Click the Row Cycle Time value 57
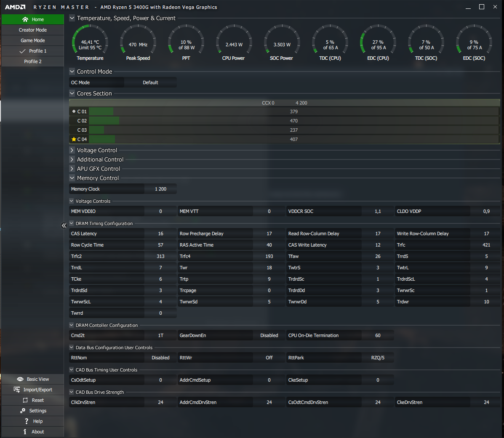The height and width of the screenshot is (438, 504). [x=160, y=245]
